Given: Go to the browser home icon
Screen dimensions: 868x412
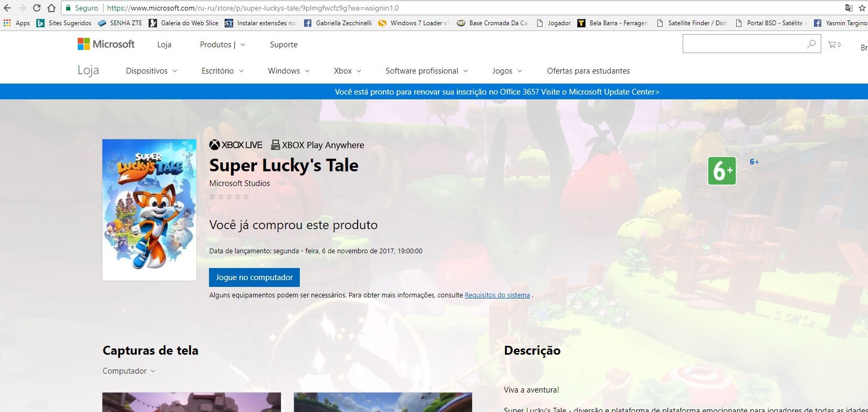Looking at the screenshot, I should pyautogui.click(x=51, y=8).
